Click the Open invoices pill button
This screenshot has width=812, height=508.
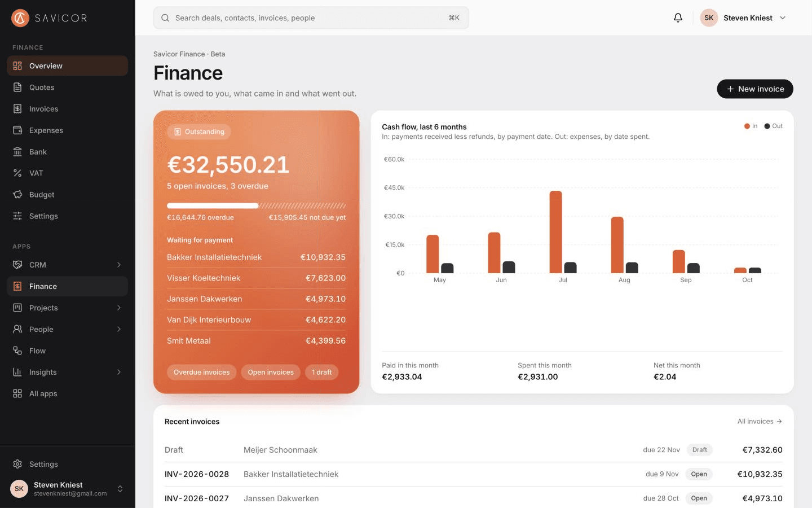pos(271,372)
